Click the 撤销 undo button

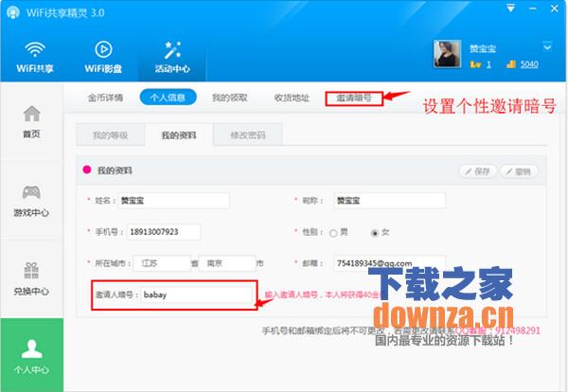pyautogui.click(x=519, y=171)
